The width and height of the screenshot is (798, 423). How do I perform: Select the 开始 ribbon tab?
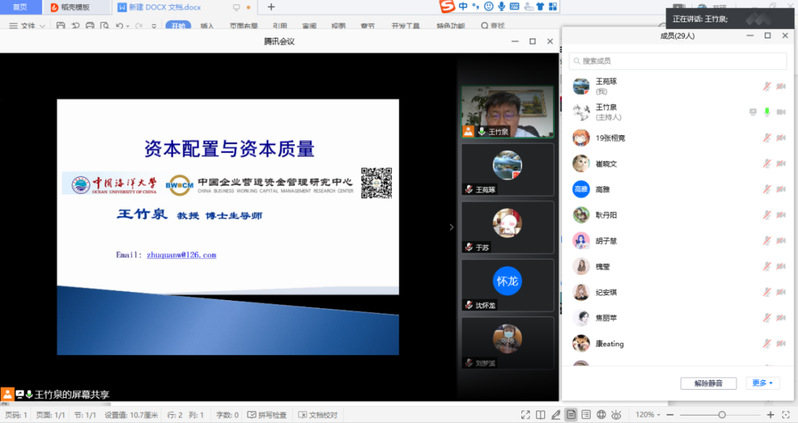tap(178, 25)
